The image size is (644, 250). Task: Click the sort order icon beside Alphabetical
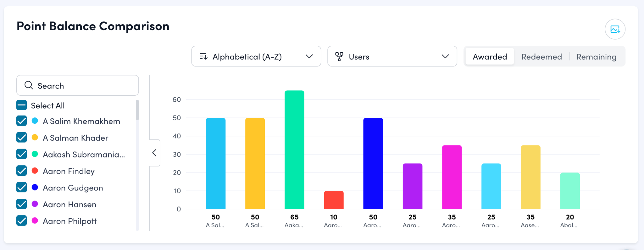coord(203,56)
